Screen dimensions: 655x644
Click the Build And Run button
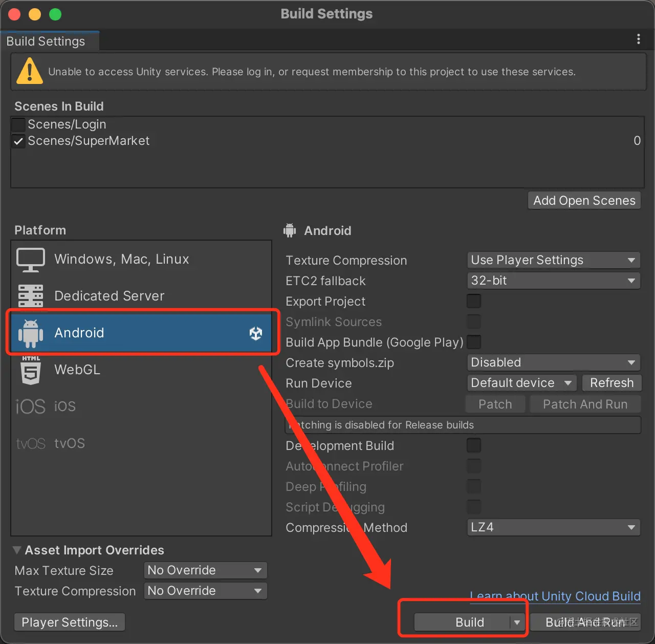585,622
